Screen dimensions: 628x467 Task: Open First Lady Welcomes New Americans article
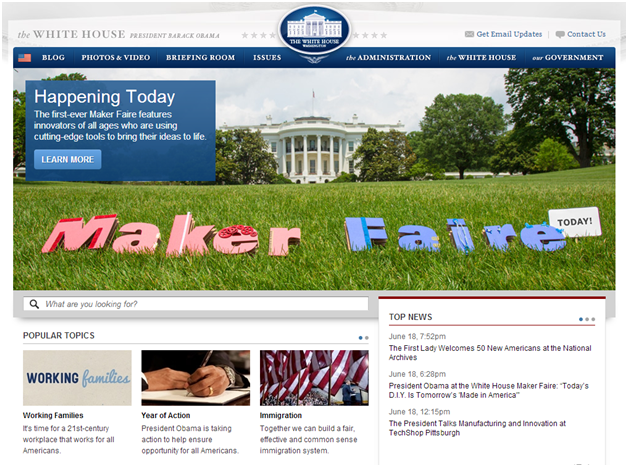click(490, 353)
